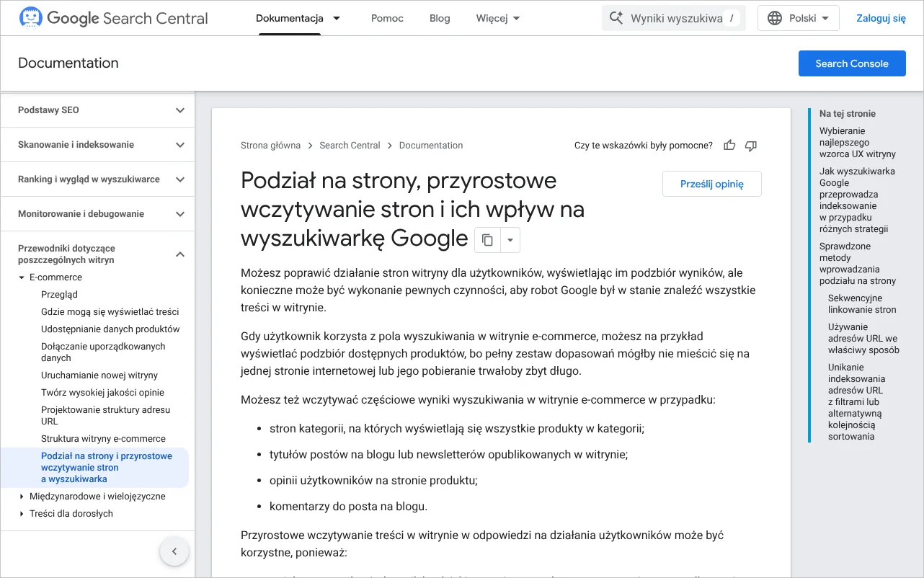Open the Polski language selector
924x578 pixels.
tap(799, 18)
